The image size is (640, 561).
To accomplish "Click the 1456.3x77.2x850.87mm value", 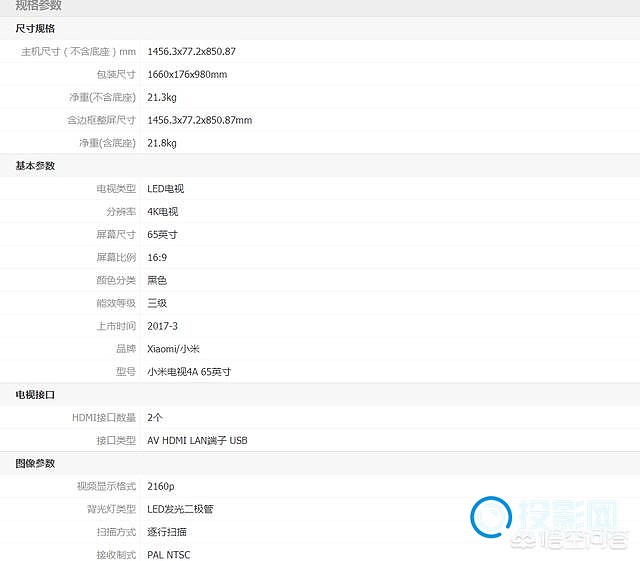I will 200,120.
